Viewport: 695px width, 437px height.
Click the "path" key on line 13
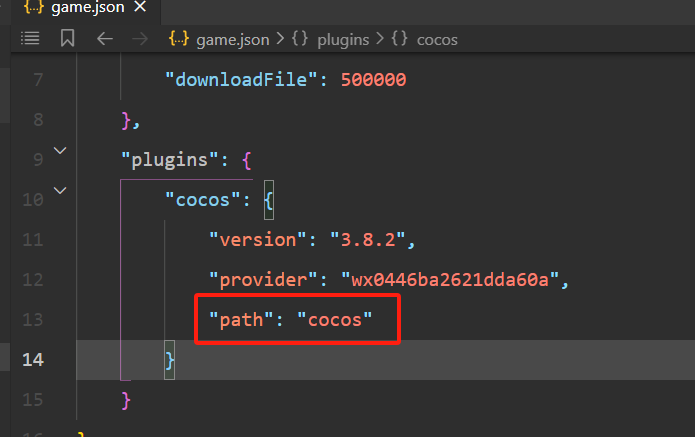241,320
